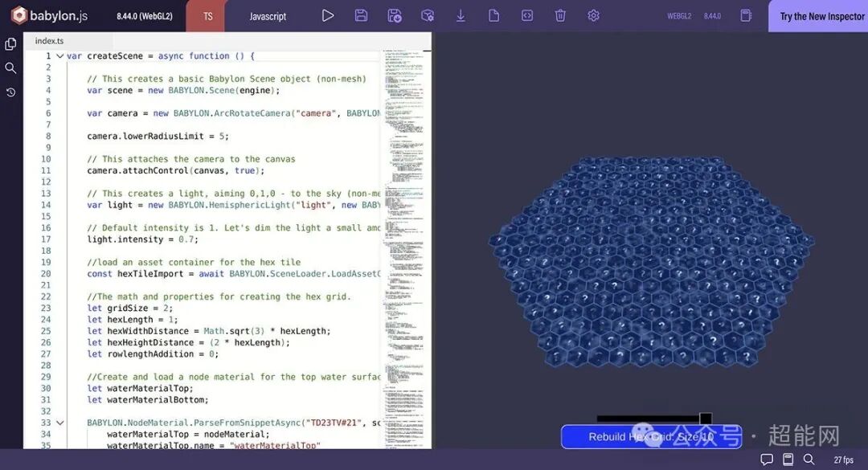868x470 pixels.
Task: Collapse the createScene function fold arrow
Action: point(59,55)
